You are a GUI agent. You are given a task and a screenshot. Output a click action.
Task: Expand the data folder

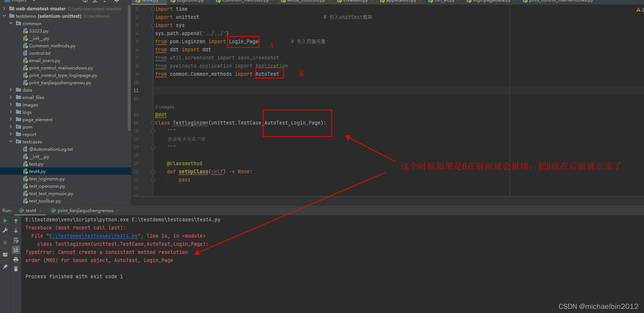(x=11, y=90)
